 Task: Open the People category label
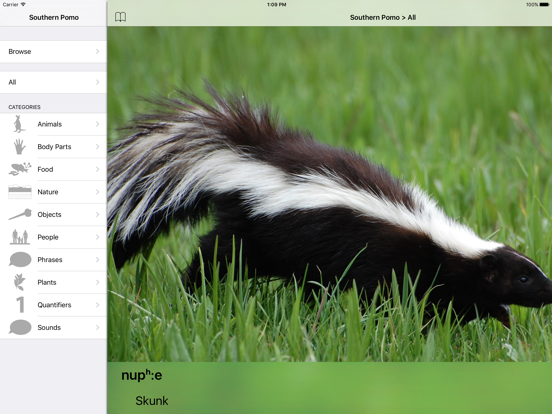[x=48, y=237]
